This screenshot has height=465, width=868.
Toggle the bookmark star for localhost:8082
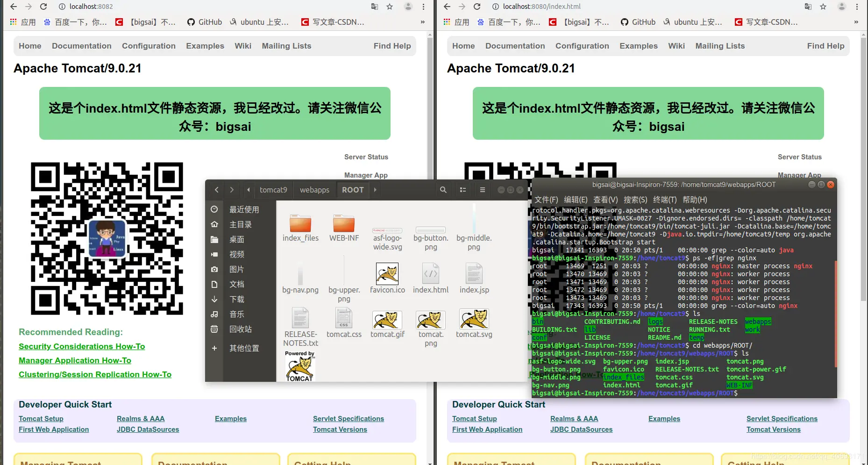tap(390, 7)
